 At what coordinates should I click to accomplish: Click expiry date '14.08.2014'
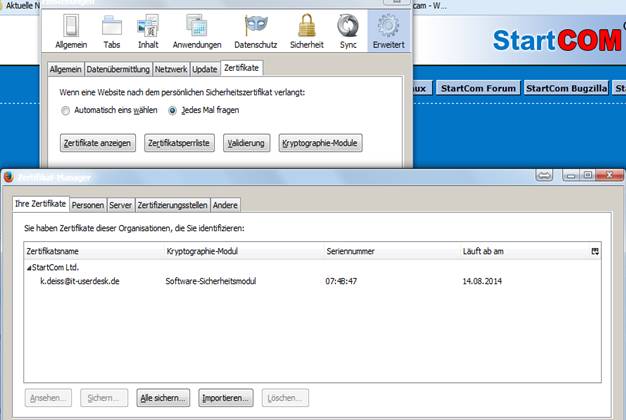[x=482, y=281]
